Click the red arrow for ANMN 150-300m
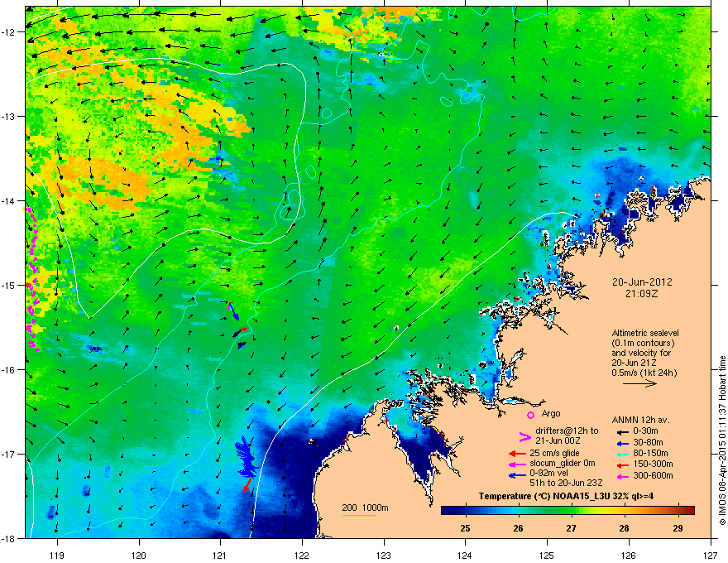728x563 pixels. coord(621,464)
